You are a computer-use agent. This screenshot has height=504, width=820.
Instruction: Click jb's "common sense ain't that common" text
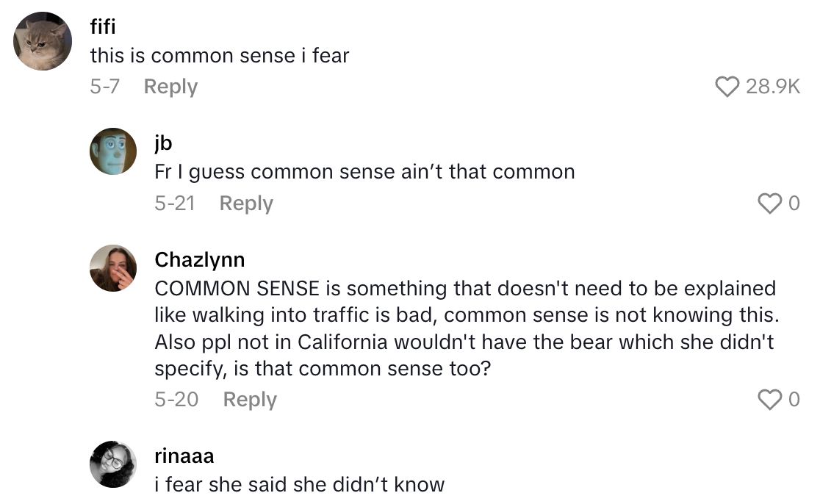click(364, 172)
